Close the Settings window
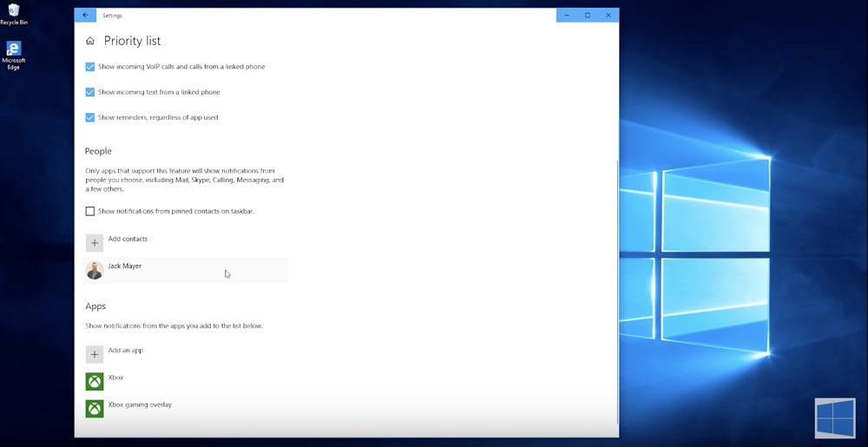 coord(608,16)
